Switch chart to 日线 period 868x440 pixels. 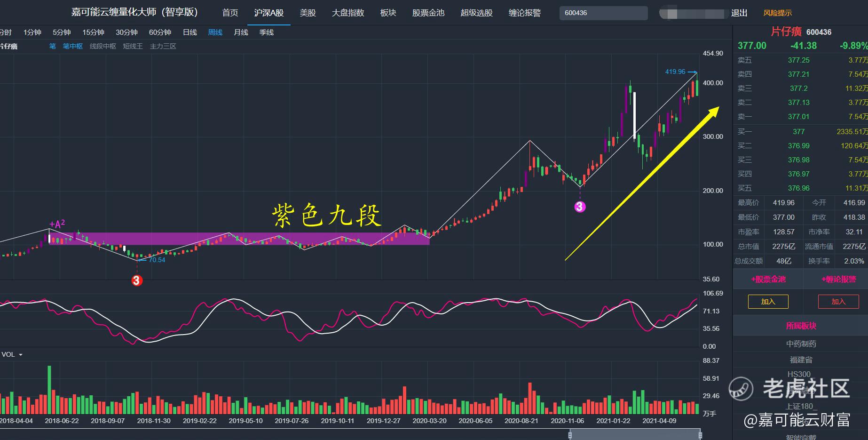coord(190,32)
